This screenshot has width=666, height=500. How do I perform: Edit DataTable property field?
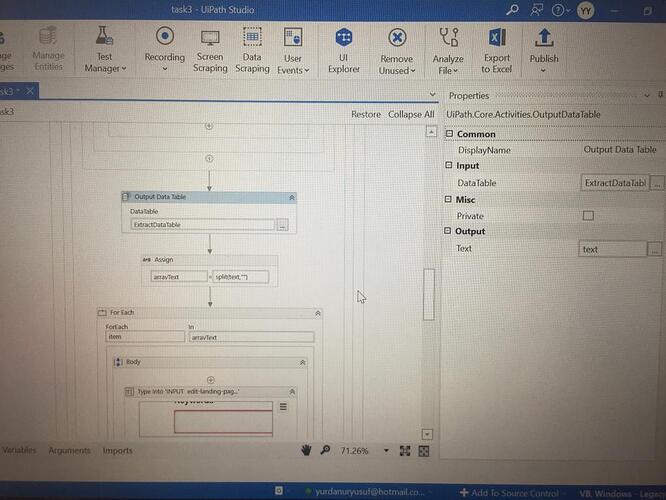(615, 183)
